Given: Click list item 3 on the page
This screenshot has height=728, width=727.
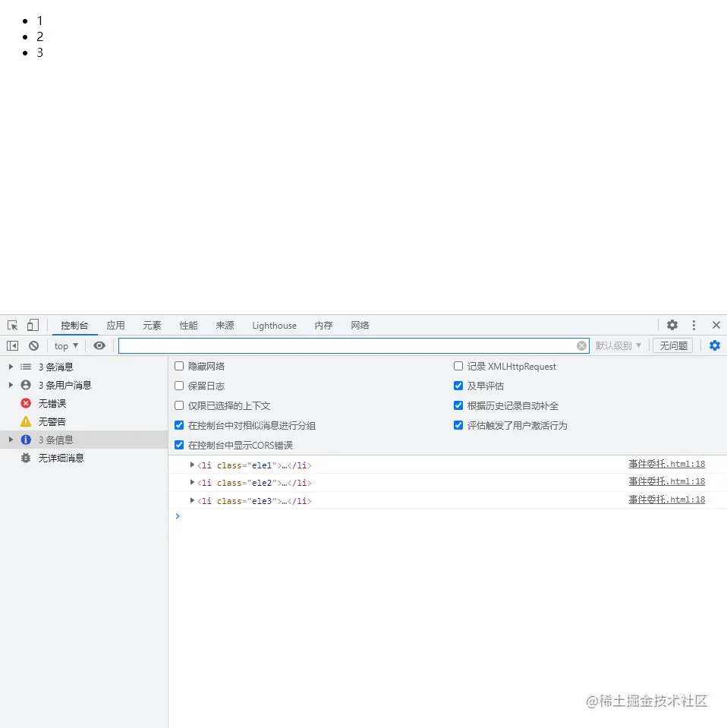Looking at the screenshot, I should click(x=40, y=52).
